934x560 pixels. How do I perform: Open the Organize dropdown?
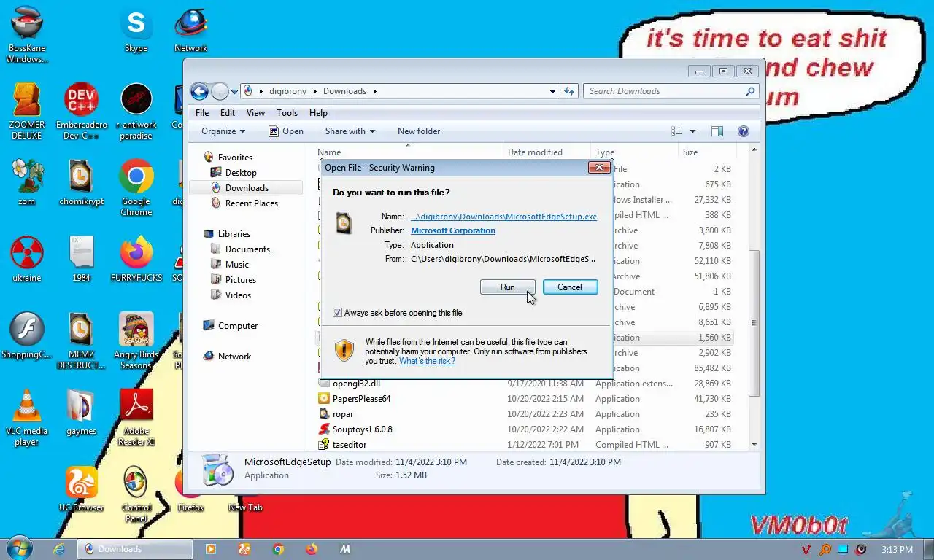click(x=223, y=131)
